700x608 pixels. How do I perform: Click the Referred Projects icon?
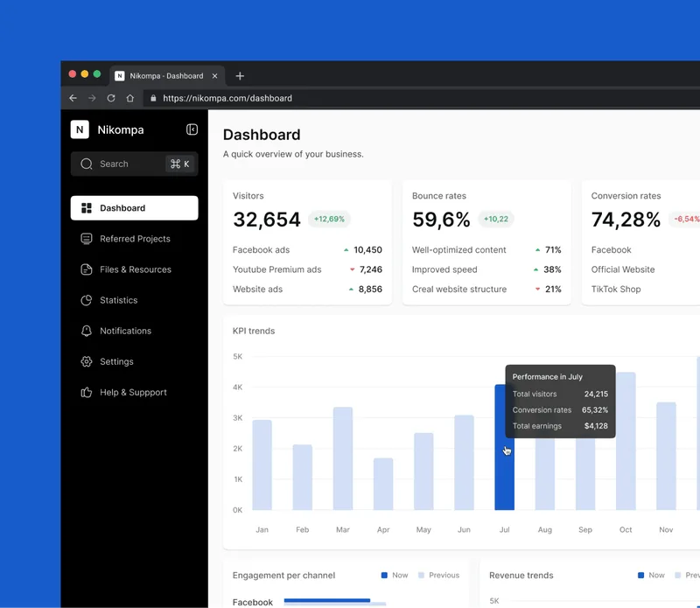coord(87,239)
